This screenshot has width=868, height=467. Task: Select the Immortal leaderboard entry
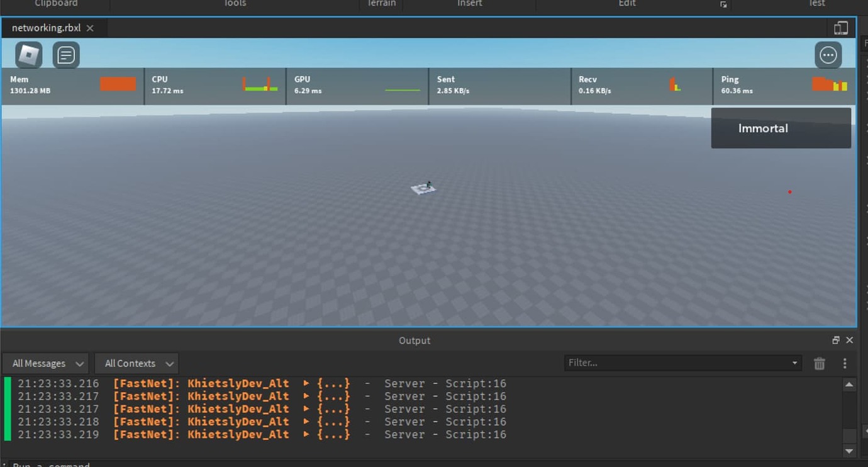coord(781,128)
